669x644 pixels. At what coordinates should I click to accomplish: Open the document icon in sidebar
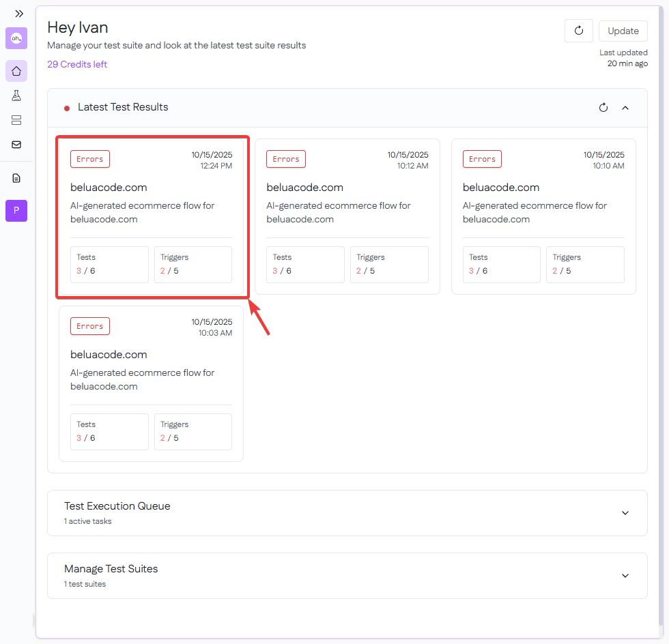(16, 178)
